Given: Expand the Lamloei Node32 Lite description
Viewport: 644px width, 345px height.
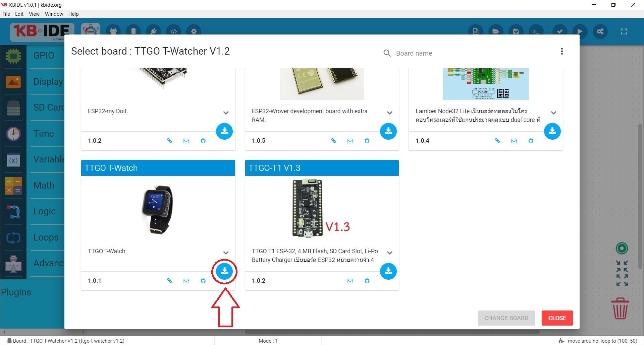Looking at the screenshot, I should (554, 113).
